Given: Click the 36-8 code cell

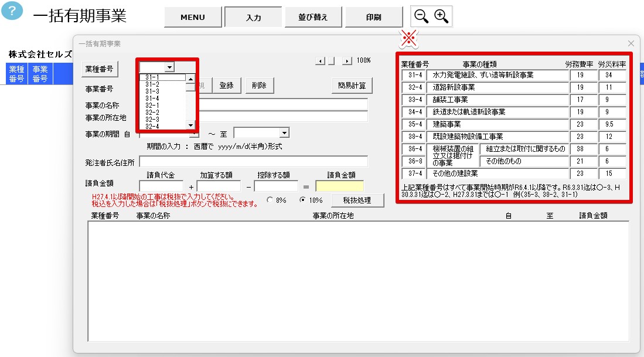Looking at the screenshot, I should click(x=414, y=161).
